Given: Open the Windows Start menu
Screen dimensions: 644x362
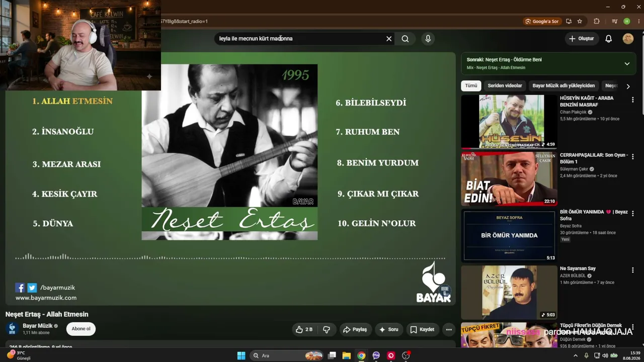Looking at the screenshot, I should [242, 355].
